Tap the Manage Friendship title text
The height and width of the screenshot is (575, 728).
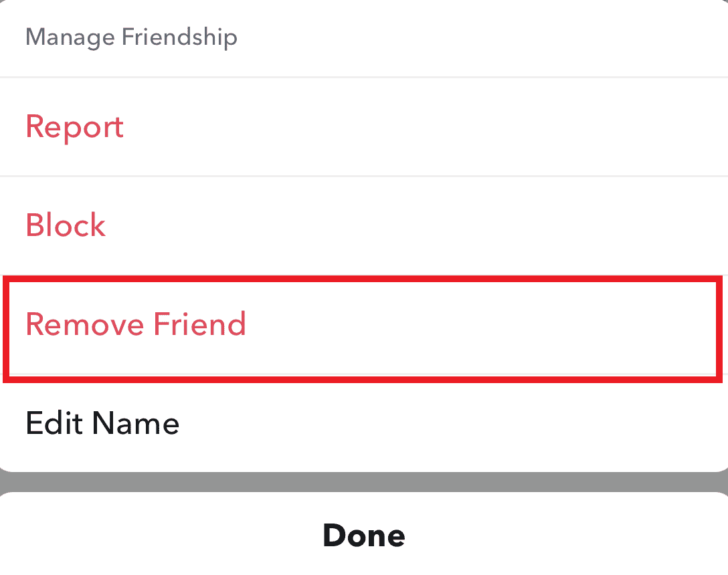click(x=131, y=37)
